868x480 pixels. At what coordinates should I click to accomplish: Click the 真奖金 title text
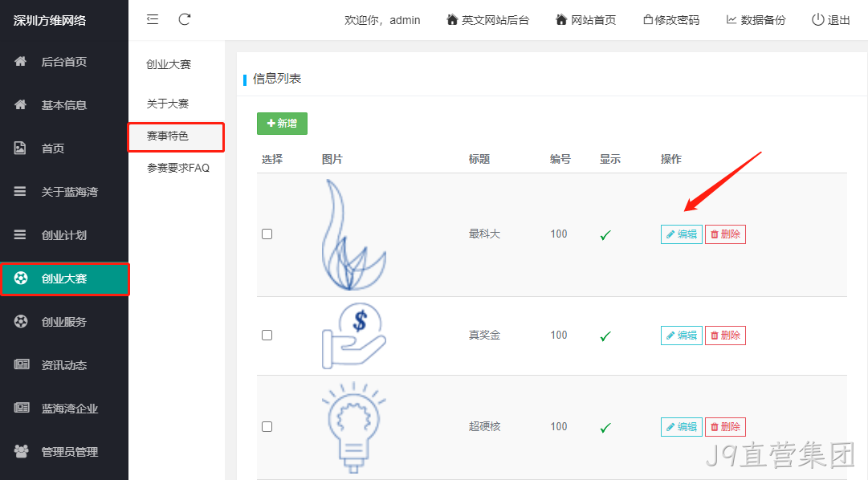click(x=484, y=336)
